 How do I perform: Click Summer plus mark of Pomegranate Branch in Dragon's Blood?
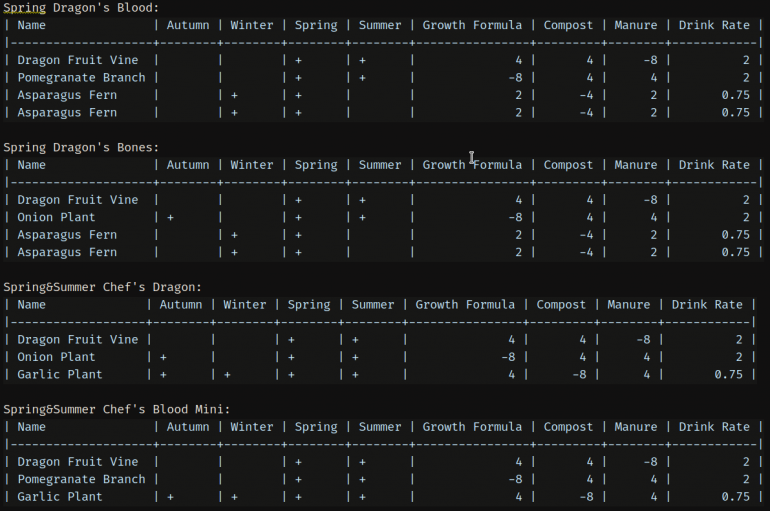click(362, 78)
